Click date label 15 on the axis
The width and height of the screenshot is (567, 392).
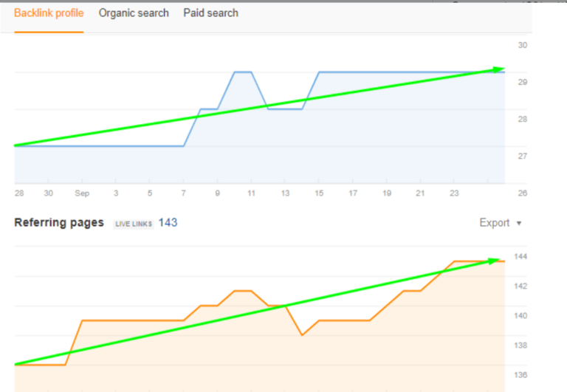(319, 193)
